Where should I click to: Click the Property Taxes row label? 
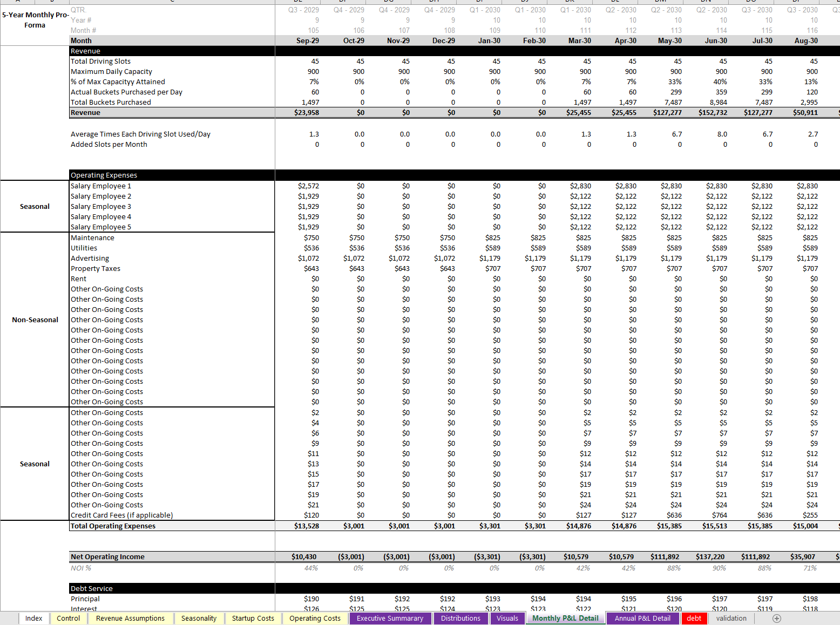click(96, 268)
